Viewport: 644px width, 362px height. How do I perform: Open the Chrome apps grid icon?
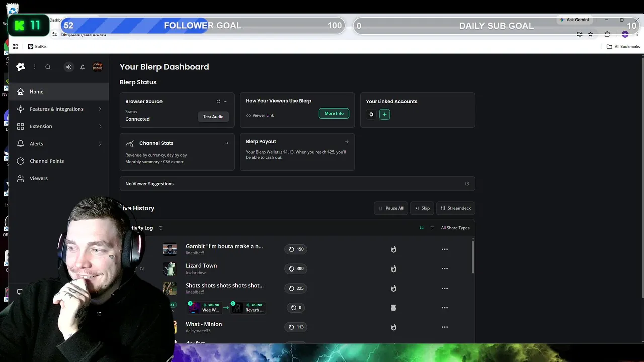coord(15,47)
